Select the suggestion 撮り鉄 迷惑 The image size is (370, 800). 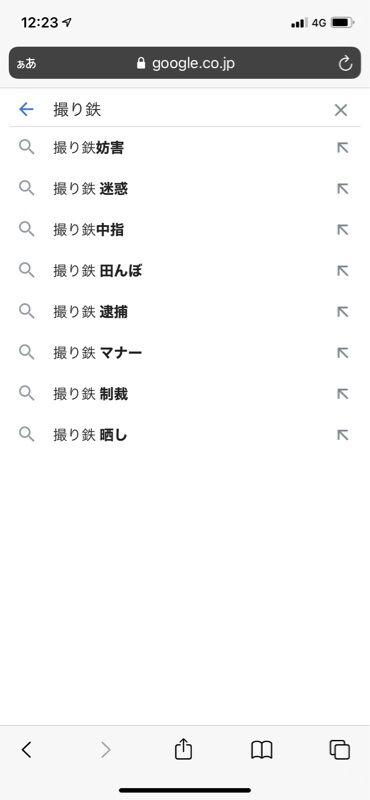[185, 189]
